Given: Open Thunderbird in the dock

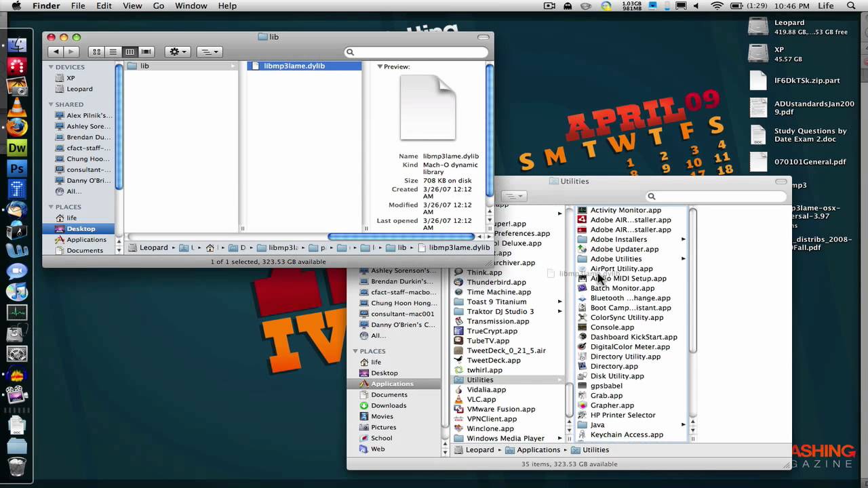Looking at the screenshot, I should click(x=16, y=209).
